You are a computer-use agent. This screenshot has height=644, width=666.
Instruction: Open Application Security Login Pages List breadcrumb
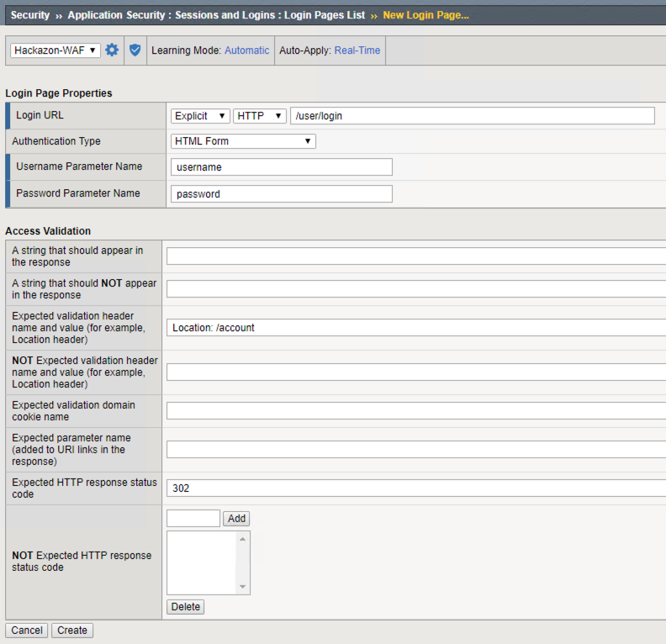pyautogui.click(x=216, y=15)
